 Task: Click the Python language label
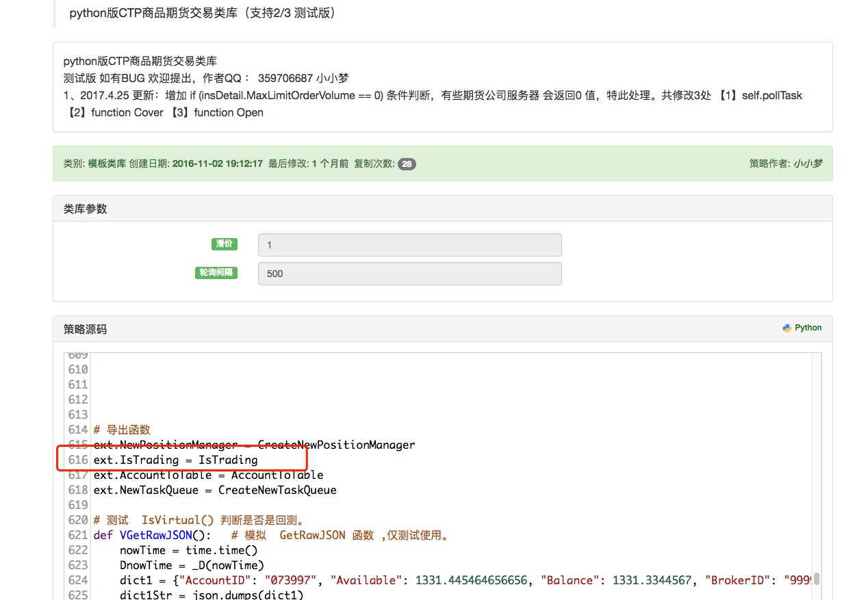(808, 328)
